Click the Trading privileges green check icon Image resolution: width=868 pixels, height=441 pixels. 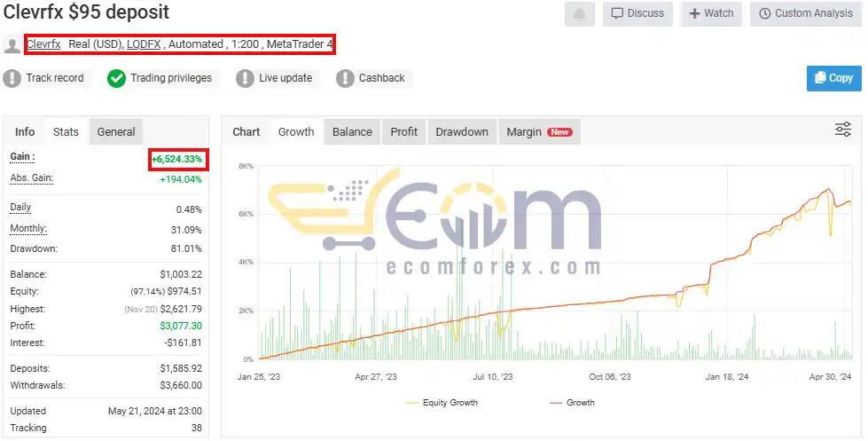116,78
